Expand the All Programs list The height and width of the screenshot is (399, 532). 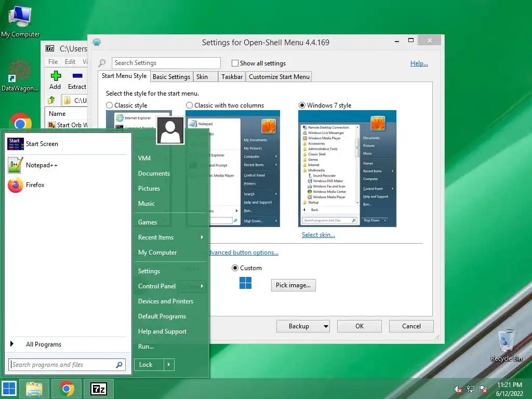67,344
